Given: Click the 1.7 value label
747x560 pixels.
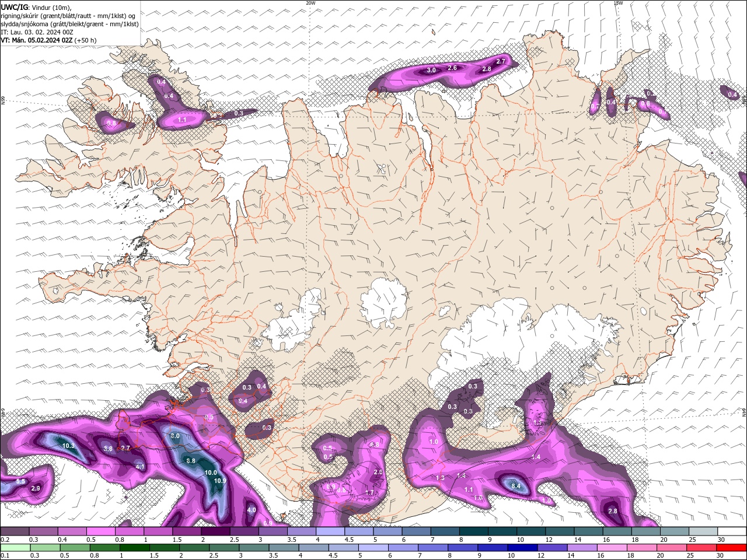Looking at the screenshot, I should [x=369, y=492].
